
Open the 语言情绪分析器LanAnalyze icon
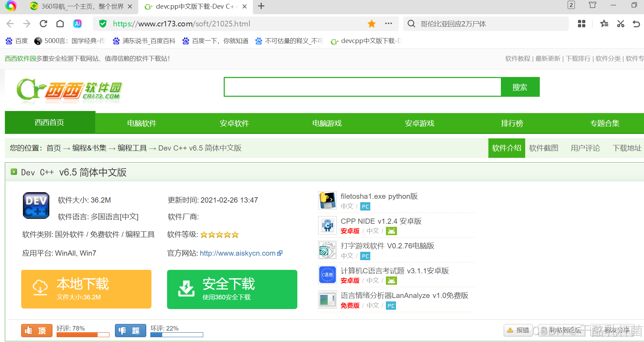328,300
